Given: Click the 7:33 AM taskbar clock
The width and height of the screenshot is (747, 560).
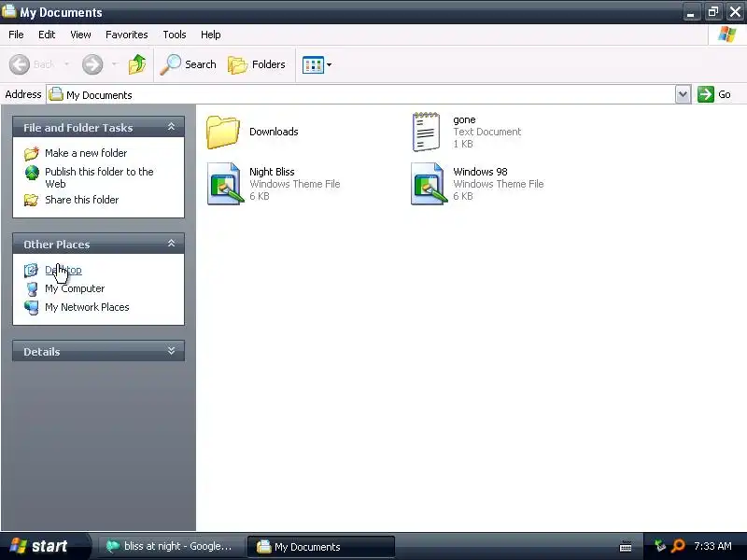Looking at the screenshot, I should click(x=712, y=546).
